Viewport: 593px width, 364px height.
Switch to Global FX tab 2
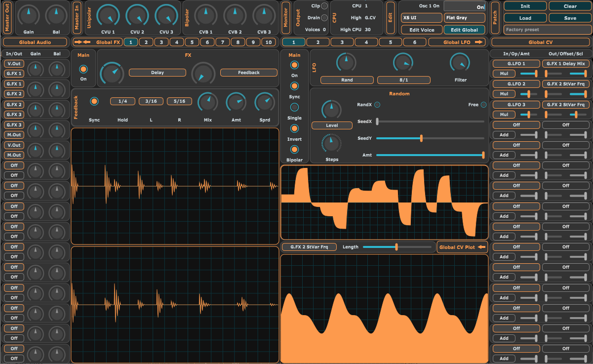(x=146, y=42)
